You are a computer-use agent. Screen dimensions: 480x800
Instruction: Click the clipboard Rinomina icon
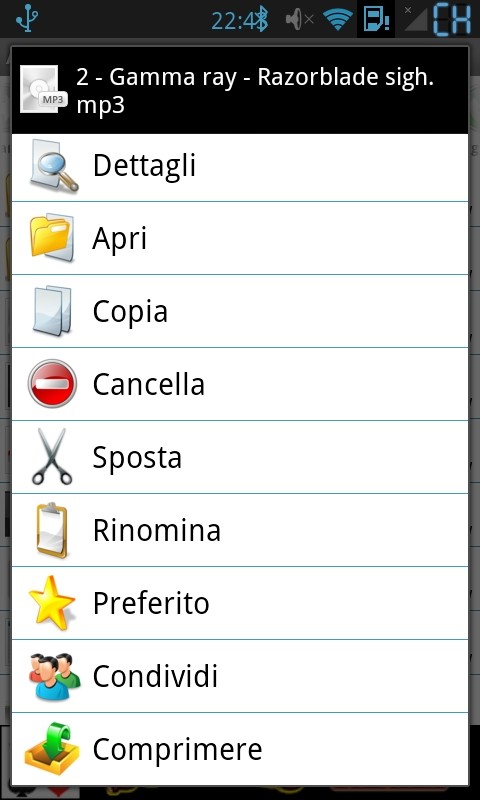(52, 530)
